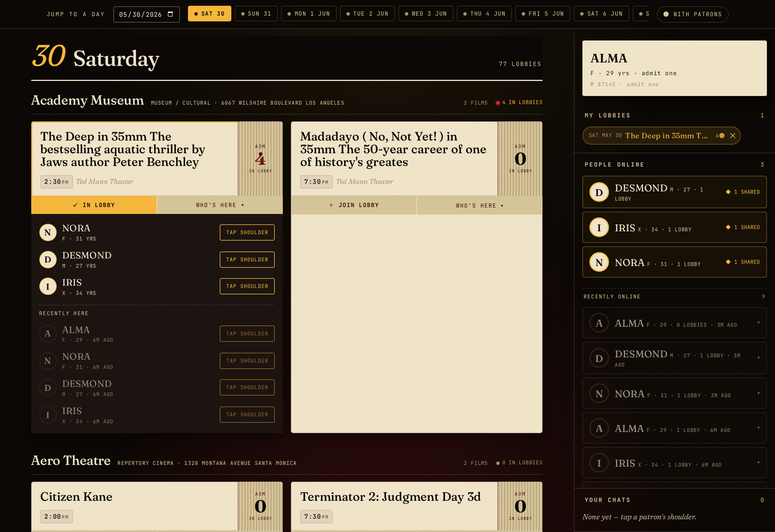Tap Shoulder of Alma under Recently Here
The width and height of the screenshot is (775, 532).
point(247,334)
